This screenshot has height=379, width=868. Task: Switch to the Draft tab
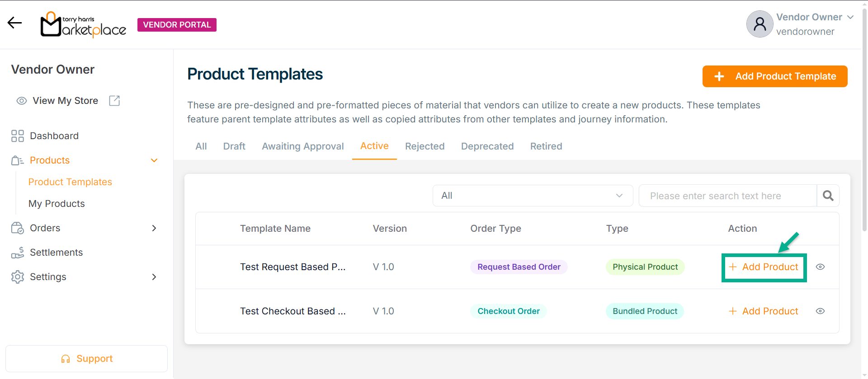(x=234, y=146)
